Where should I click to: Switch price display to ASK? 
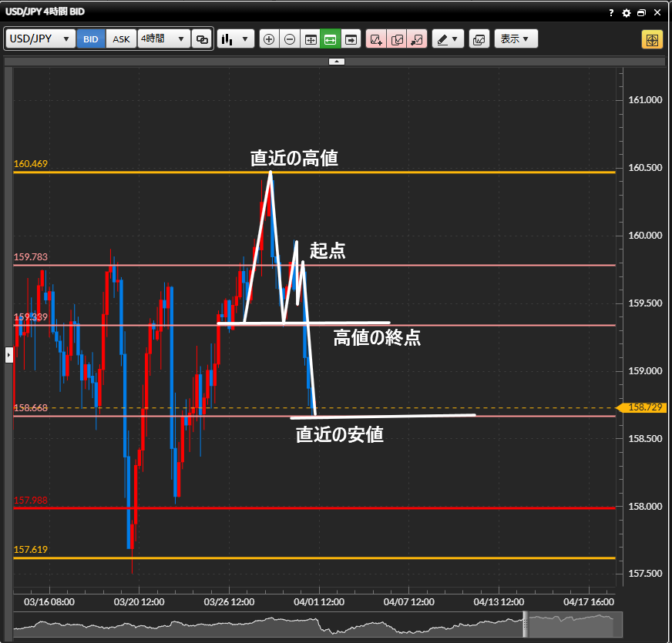pos(122,39)
